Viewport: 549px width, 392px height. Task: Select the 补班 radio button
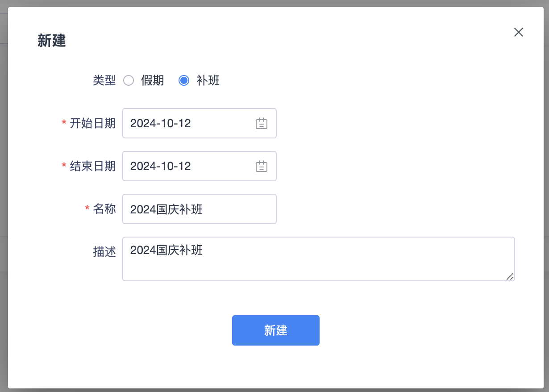pos(183,80)
